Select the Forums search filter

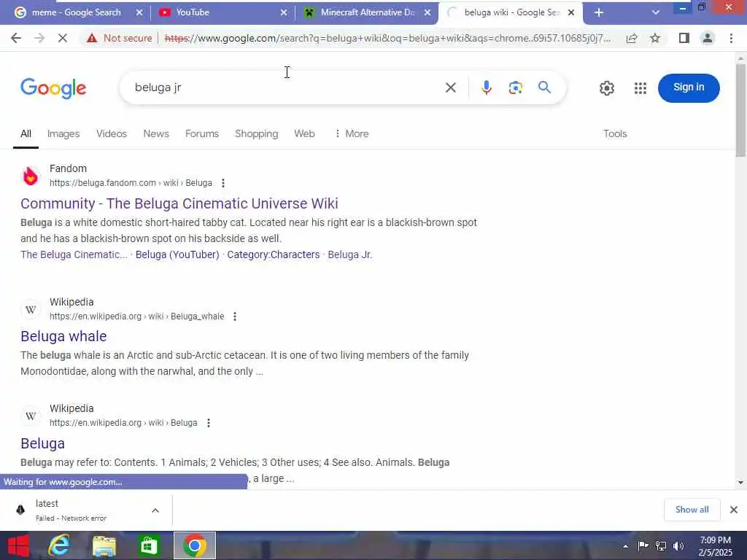coord(202,134)
